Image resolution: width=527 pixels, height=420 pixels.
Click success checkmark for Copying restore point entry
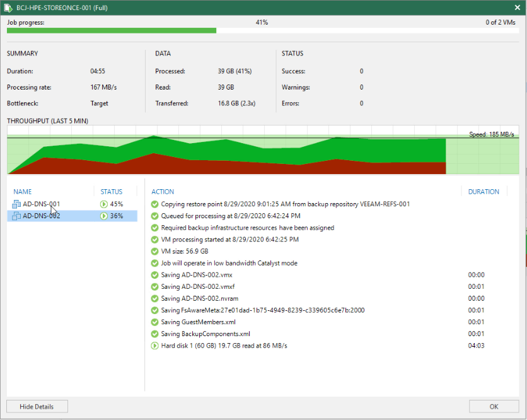[154, 204]
